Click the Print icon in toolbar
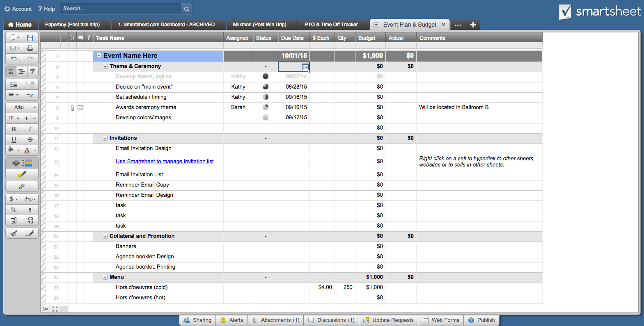 [30, 48]
